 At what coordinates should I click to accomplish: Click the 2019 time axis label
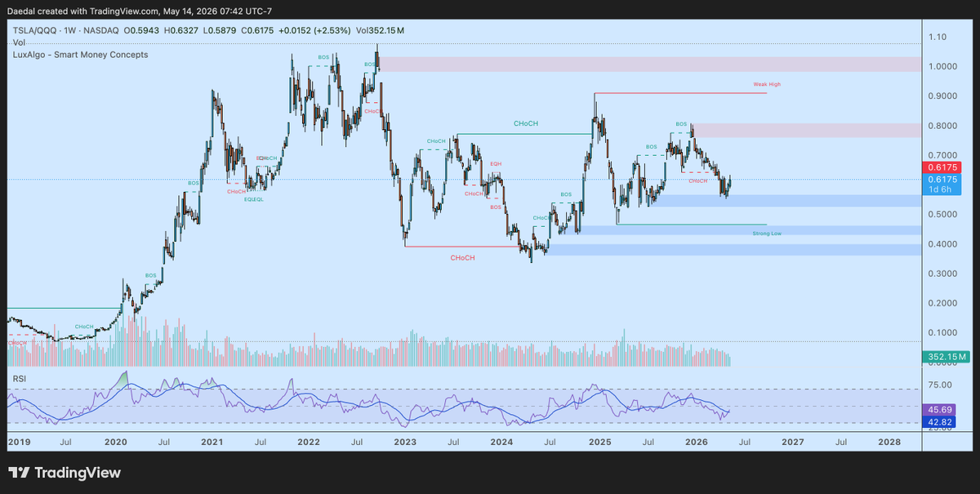pyautogui.click(x=18, y=441)
